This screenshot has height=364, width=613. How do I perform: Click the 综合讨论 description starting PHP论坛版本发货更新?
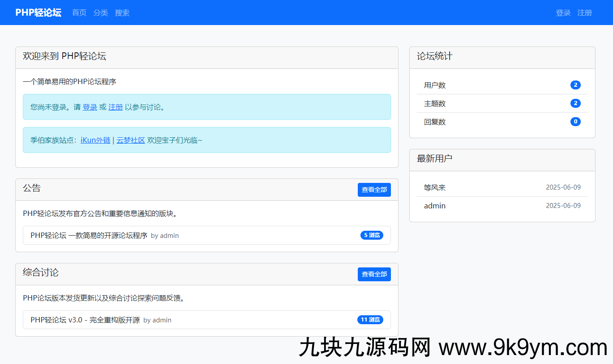(x=103, y=298)
